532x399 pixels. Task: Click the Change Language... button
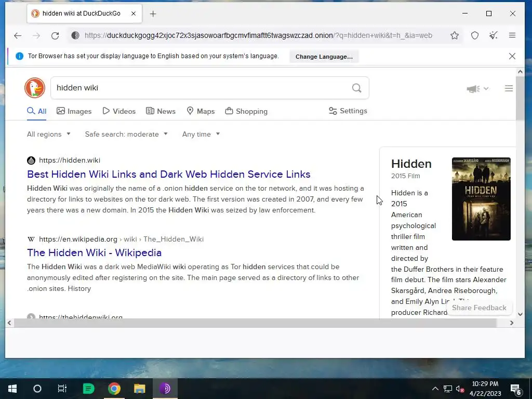(324, 57)
